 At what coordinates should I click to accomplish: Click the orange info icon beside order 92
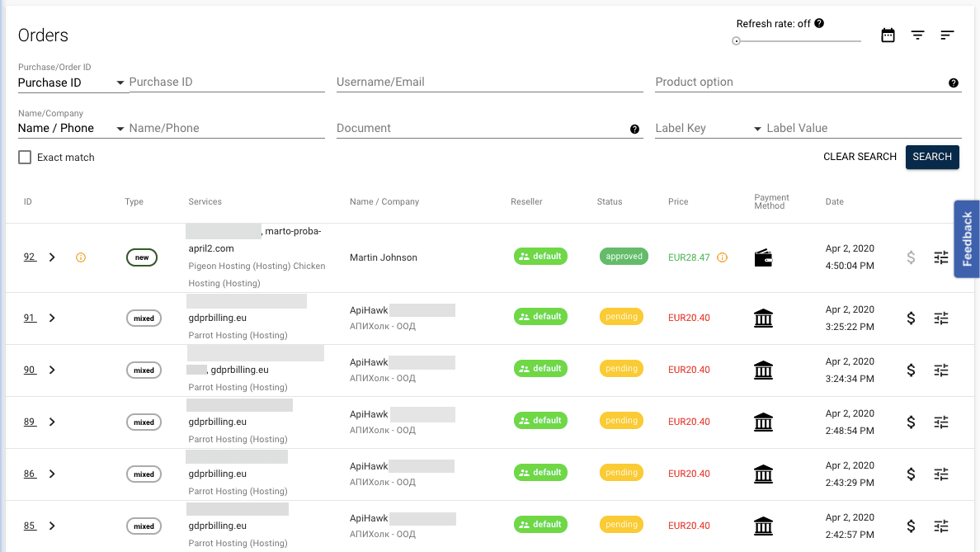(x=81, y=258)
